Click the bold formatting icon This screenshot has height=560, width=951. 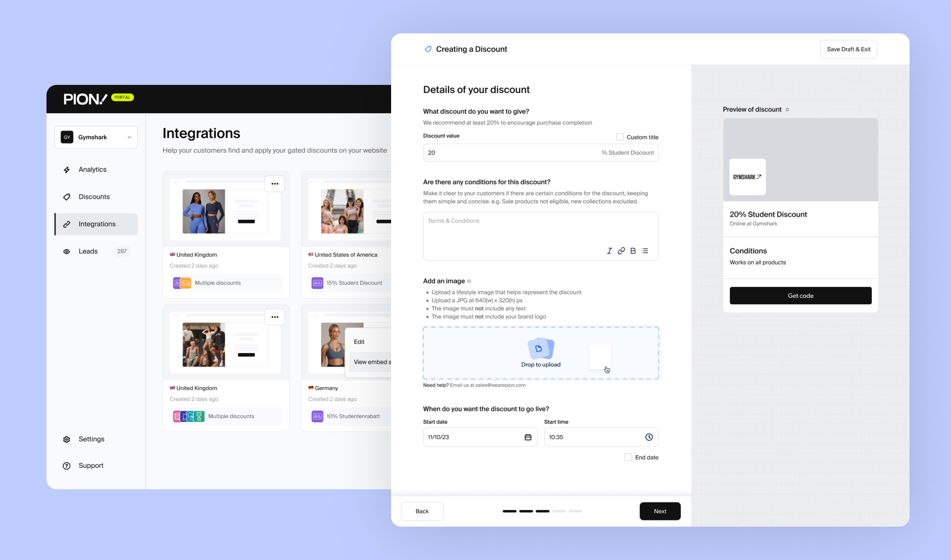coord(633,251)
